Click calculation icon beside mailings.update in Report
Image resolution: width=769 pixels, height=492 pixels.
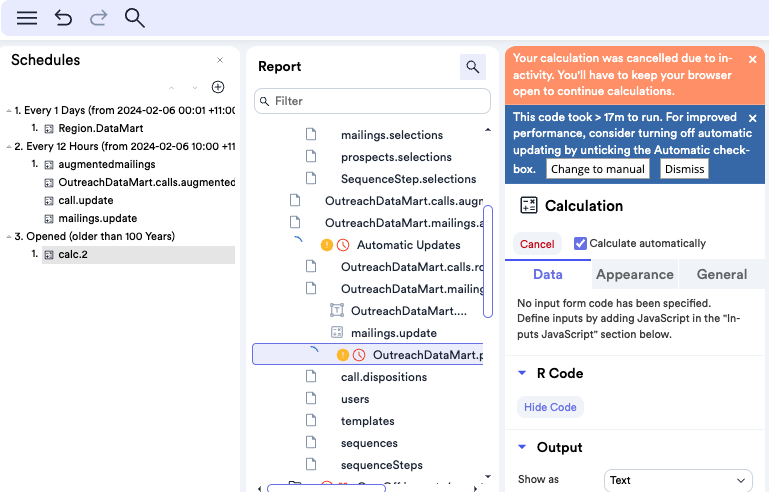[337, 333]
